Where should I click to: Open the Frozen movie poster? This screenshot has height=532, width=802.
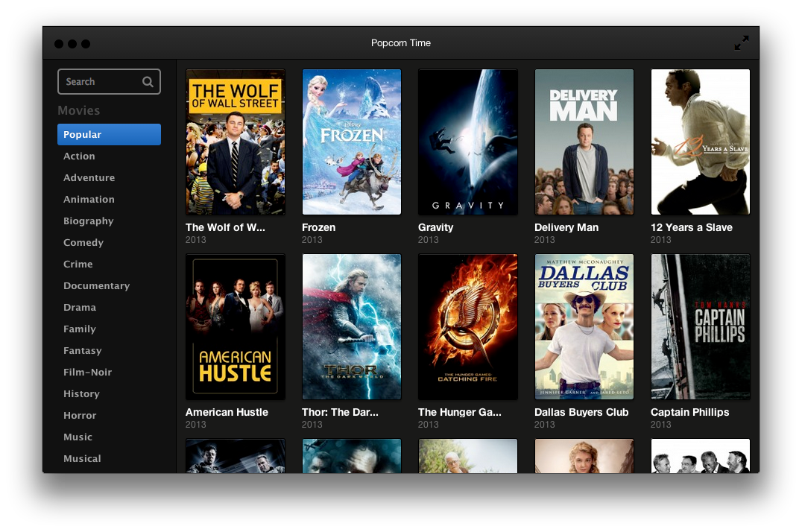[351, 142]
